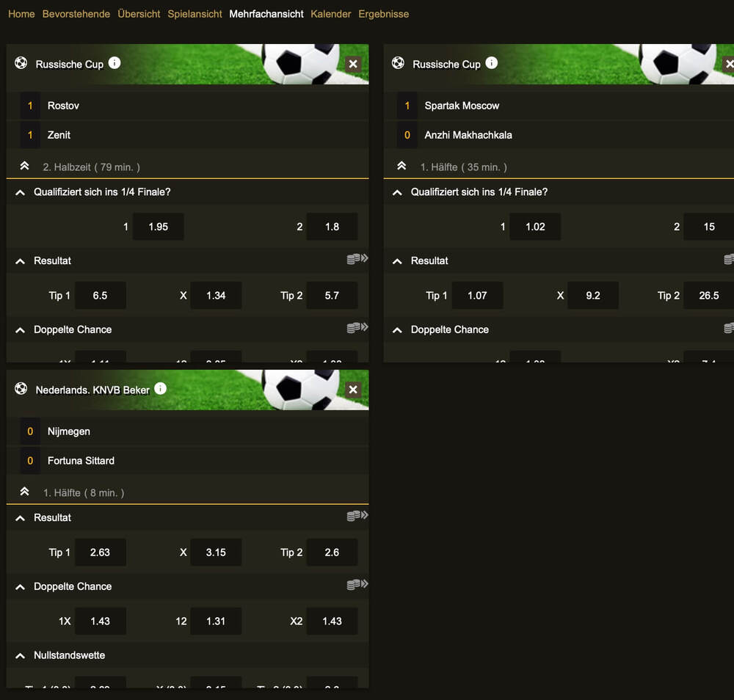734x700 pixels.
Task: Select Tip 1 odds 2.63 for Nijmegen
Action: 100,552
